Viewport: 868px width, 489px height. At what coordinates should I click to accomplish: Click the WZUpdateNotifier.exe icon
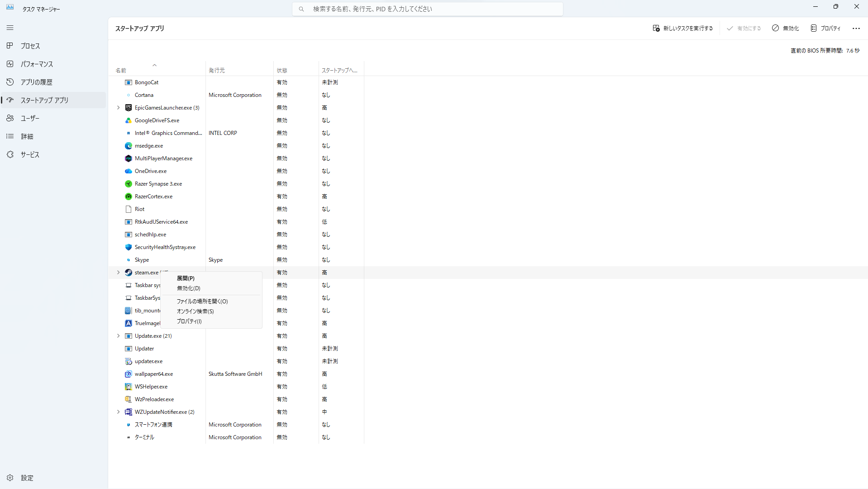tap(129, 412)
